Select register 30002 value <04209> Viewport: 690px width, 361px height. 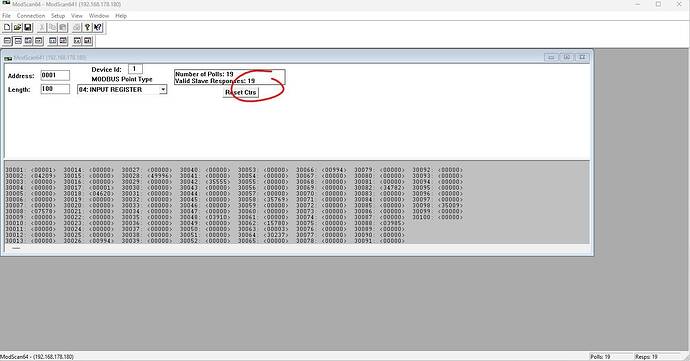44,176
